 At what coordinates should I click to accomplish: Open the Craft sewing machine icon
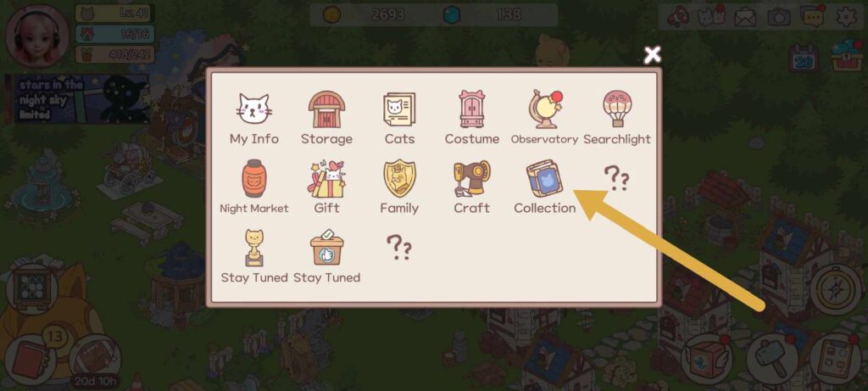[471, 178]
